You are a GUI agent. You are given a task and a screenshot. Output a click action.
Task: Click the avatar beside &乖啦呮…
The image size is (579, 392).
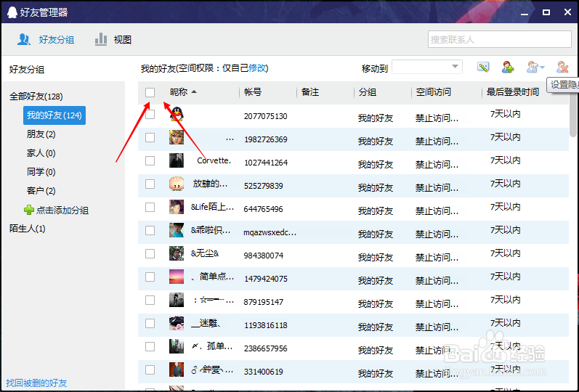pyautogui.click(x=177, y=230)
